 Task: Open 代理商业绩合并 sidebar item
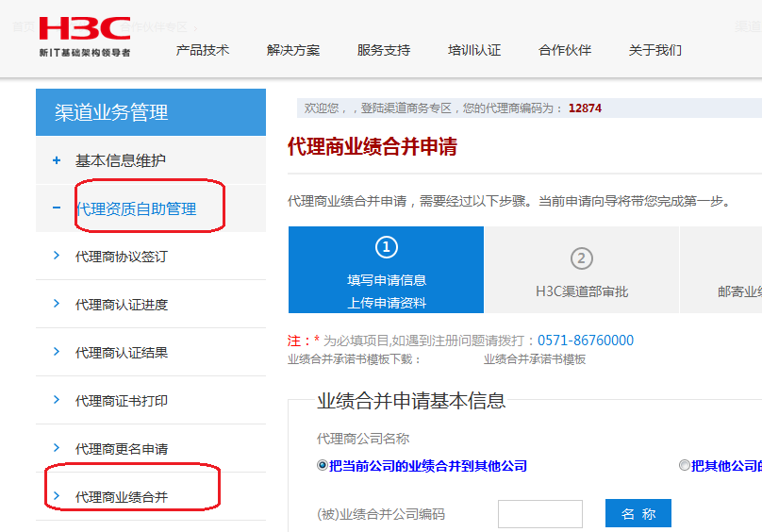pyautogui.click(x=121, y=496)
